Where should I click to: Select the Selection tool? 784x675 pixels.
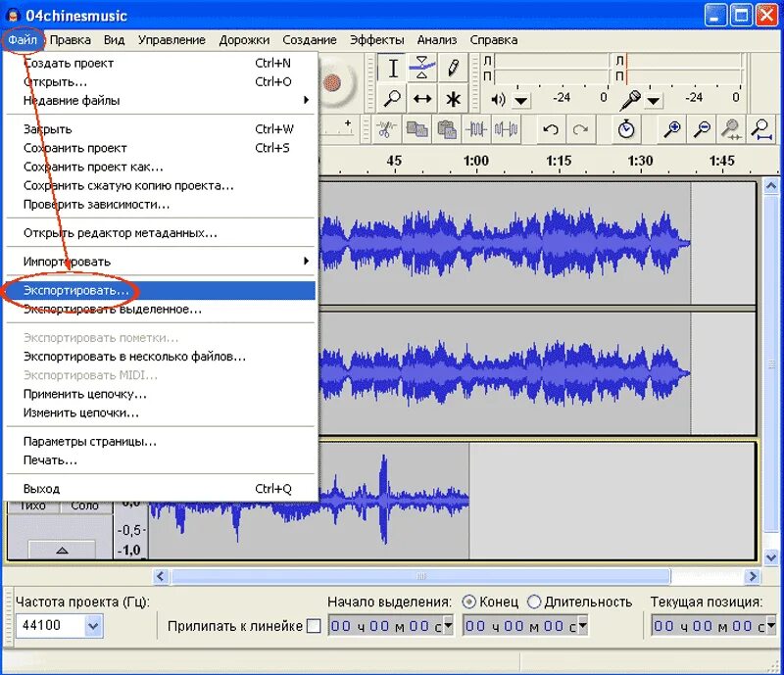click(x=392, y=69)
